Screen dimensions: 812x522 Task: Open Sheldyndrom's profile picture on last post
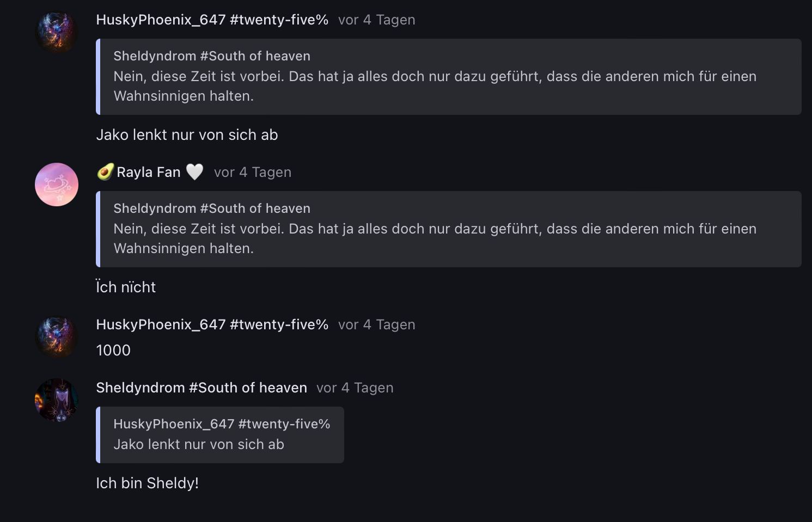[57, 400]
